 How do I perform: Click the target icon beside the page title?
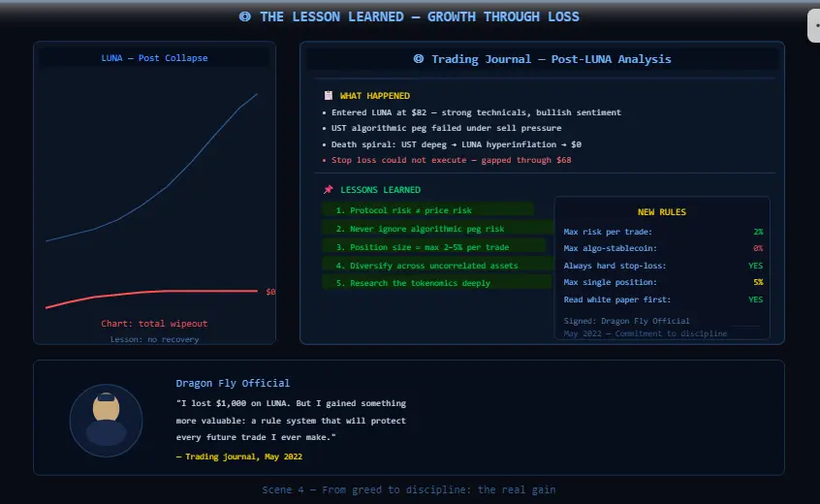[245, 16]
